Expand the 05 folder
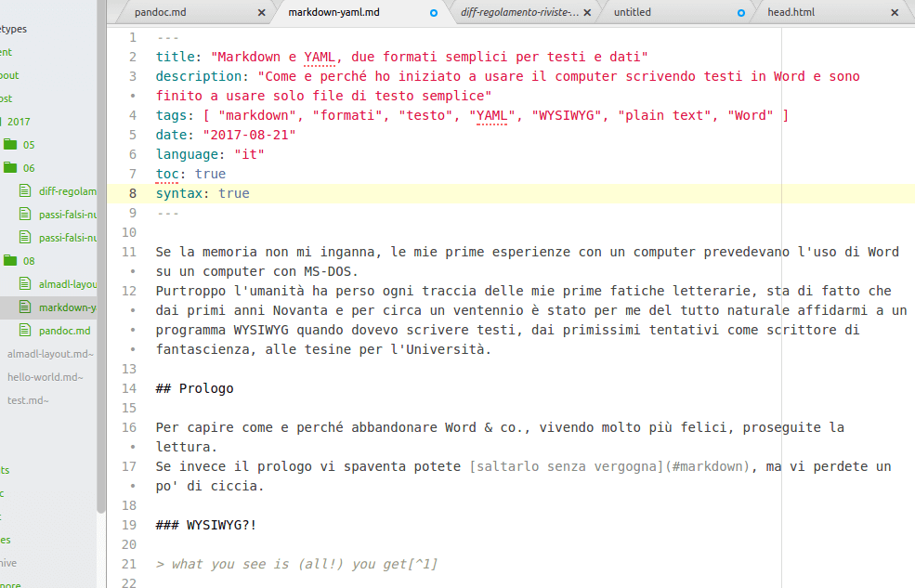This screenshot has height=588, width=915. tap(10, 145)
